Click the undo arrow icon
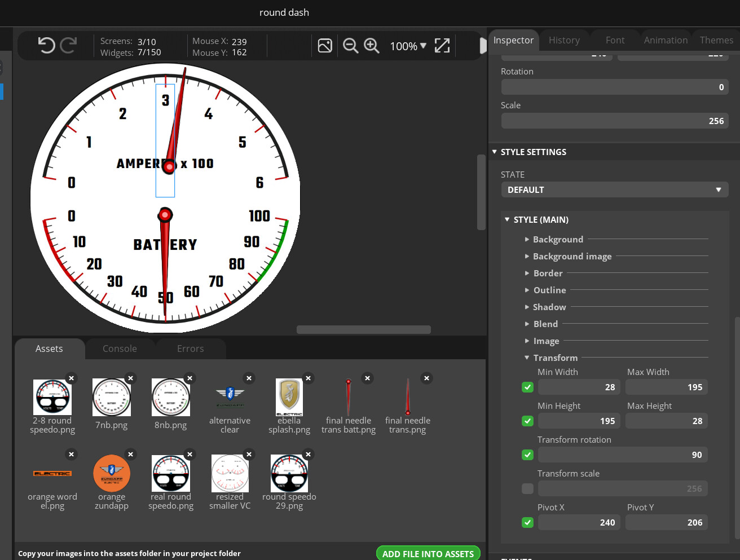This screenshot has width=740, height=560. coord(46,45)
